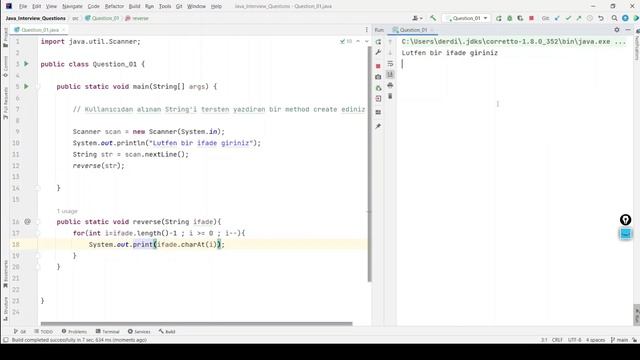The width and height of the screenshot is (640, 360).
Task: Click in the Run console input line
Action: point(514,64)
